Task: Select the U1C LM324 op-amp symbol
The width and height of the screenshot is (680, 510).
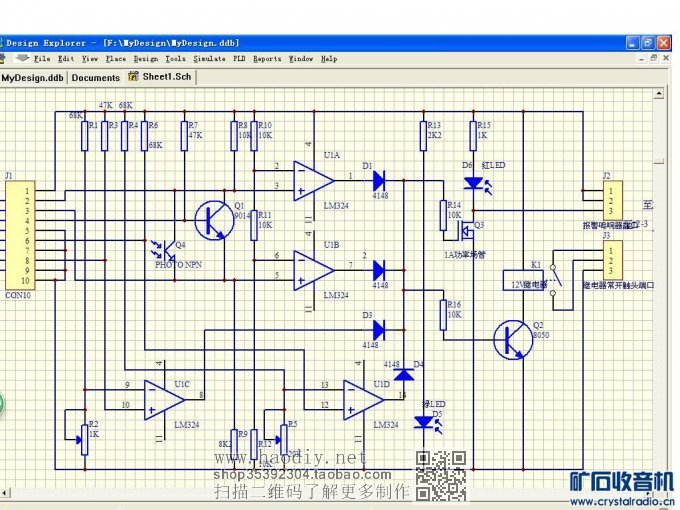Action: [163, 400]
